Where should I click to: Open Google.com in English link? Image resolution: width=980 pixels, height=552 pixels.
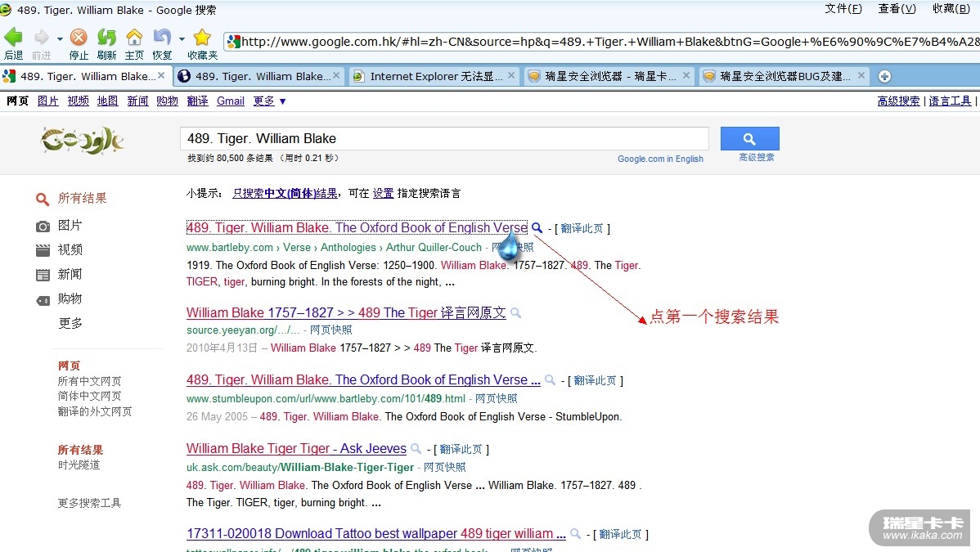tap(661, 159)
